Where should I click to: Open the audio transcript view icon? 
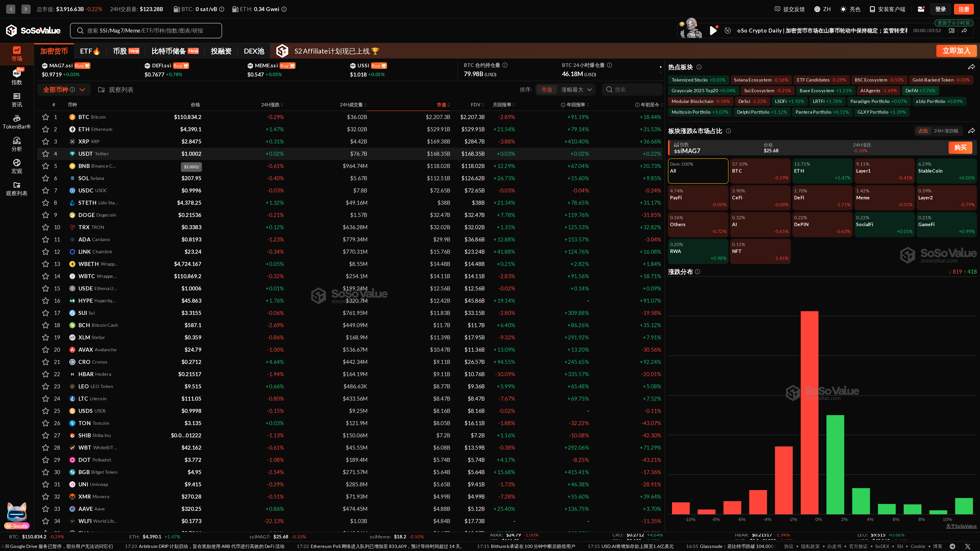click(x=951, y=30)
